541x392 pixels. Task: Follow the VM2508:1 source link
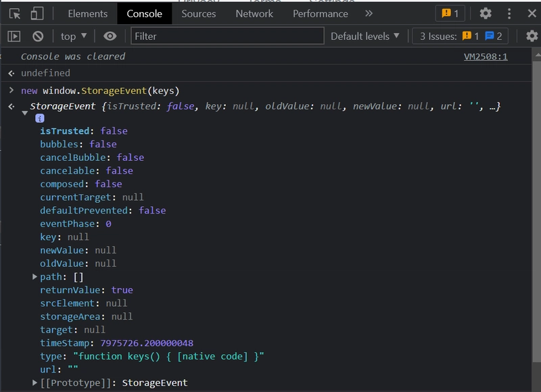tap(486, 57)
